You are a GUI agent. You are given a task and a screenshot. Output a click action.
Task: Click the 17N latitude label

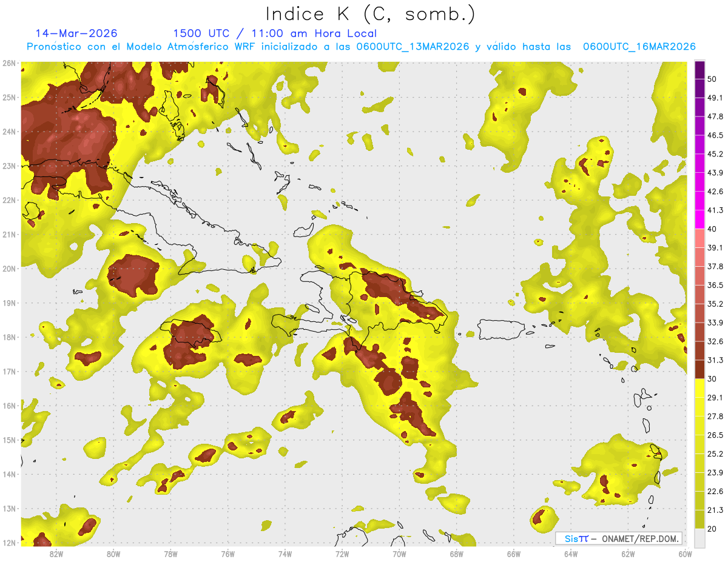tap(9, 371)
